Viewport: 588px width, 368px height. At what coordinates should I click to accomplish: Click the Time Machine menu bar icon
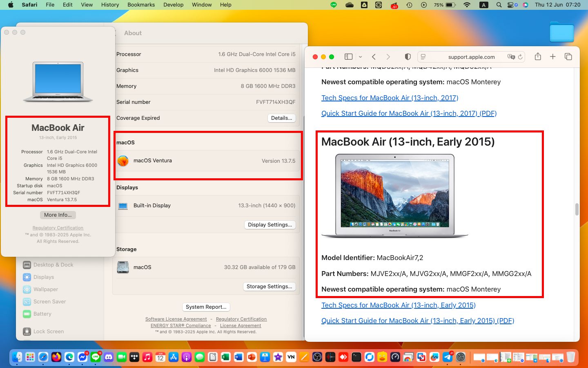coord(409,4)
